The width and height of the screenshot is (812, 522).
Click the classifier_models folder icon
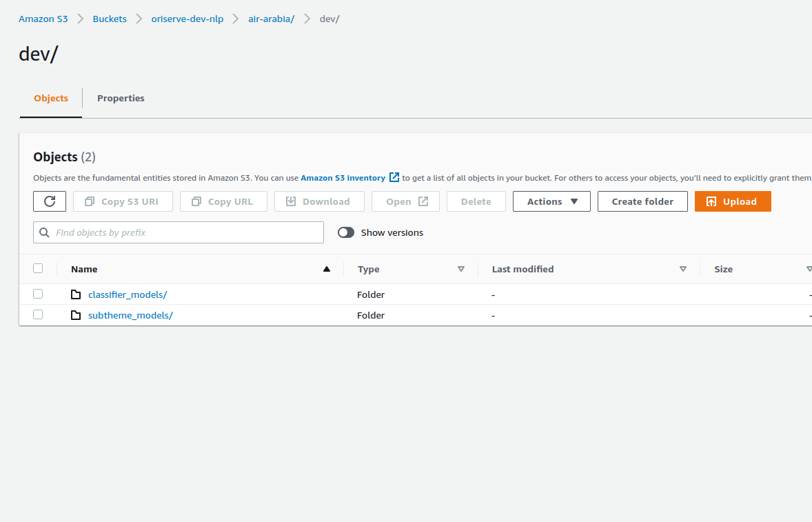pos(76,294)
